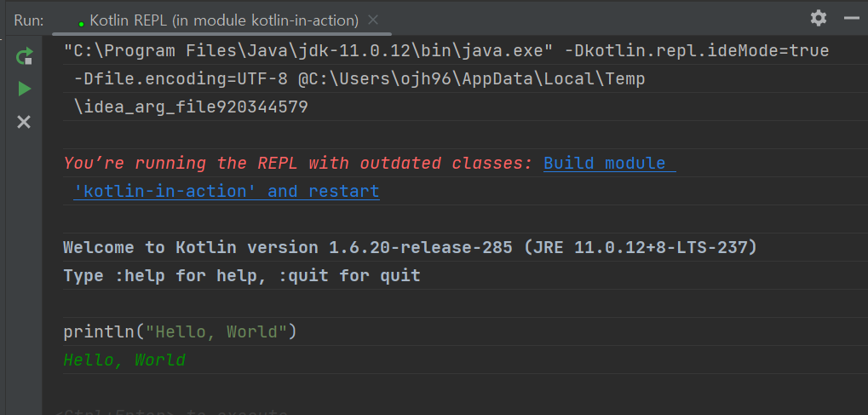Click println("Hello, World") command line

pyautogui.click(x=180, y=331)
